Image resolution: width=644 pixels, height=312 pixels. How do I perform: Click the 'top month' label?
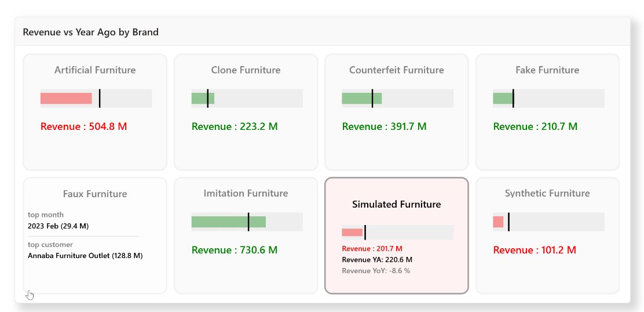click(46, 215)
